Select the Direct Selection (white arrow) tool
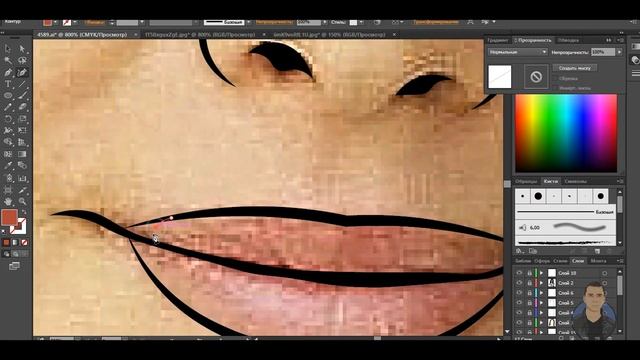Image resolution: width=640 pixels, height=360 pixels. [22, 49]
